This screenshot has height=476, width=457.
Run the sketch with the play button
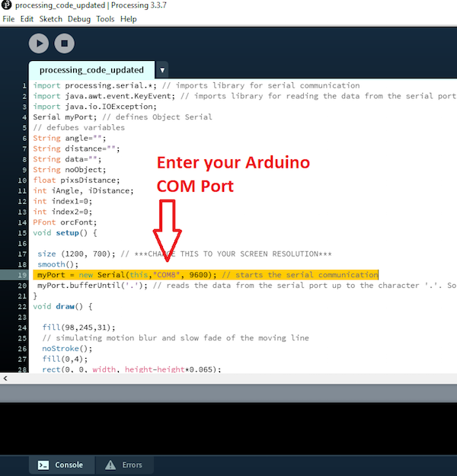pyautogui.click(x=39, y=43)
